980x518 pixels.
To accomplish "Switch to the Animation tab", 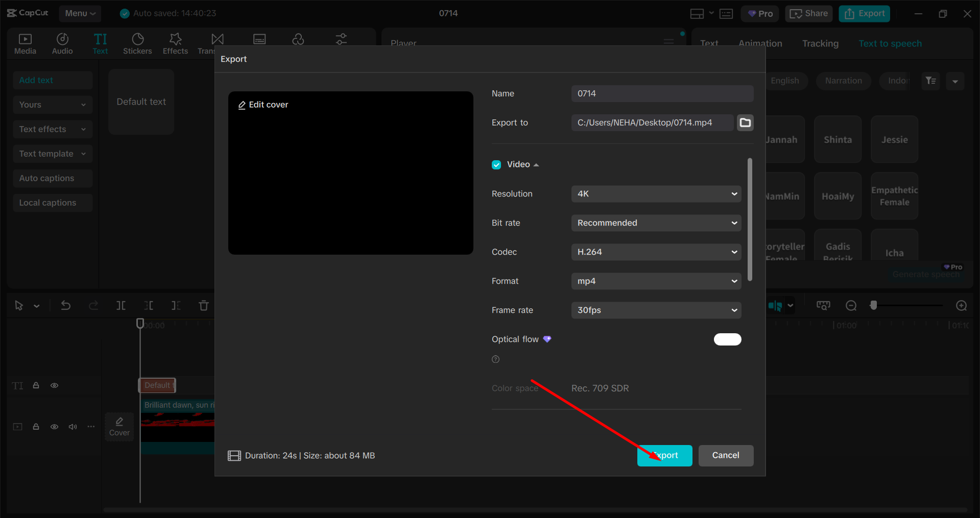I will (760, 43).
